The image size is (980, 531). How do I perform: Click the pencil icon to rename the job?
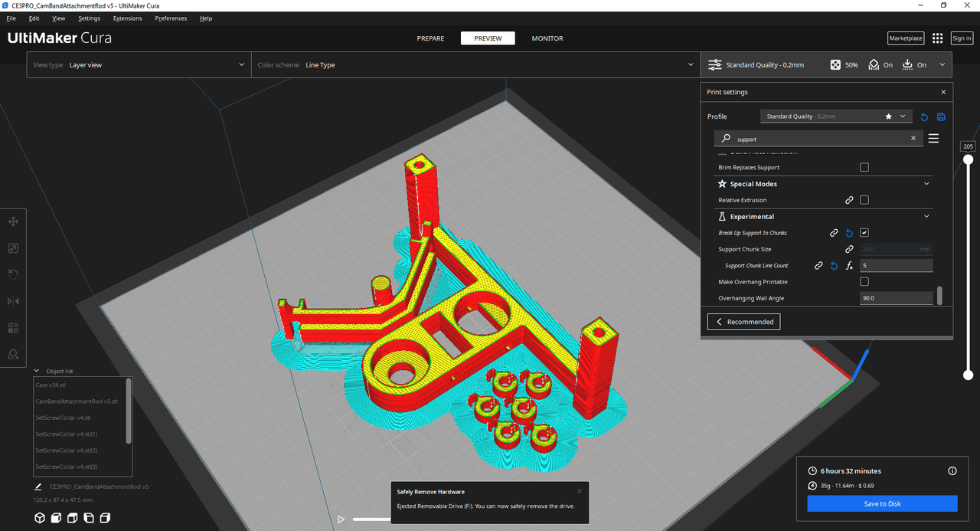click(x=38, y=487)
